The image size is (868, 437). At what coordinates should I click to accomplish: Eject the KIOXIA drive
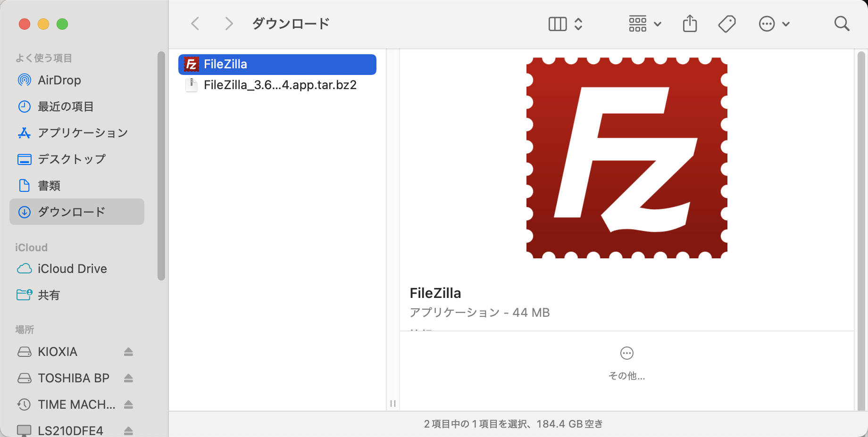128,351
